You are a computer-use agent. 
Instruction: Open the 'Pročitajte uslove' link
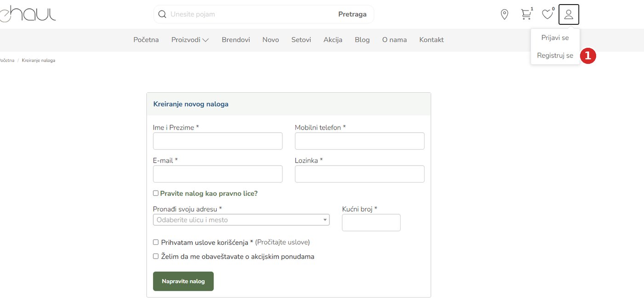(282, 242)
